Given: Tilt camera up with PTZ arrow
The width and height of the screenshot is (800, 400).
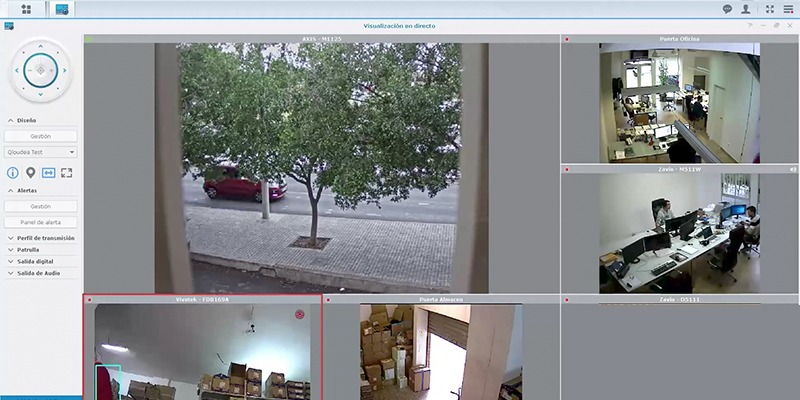Looking at the screenshot, I should click(41, 46).
